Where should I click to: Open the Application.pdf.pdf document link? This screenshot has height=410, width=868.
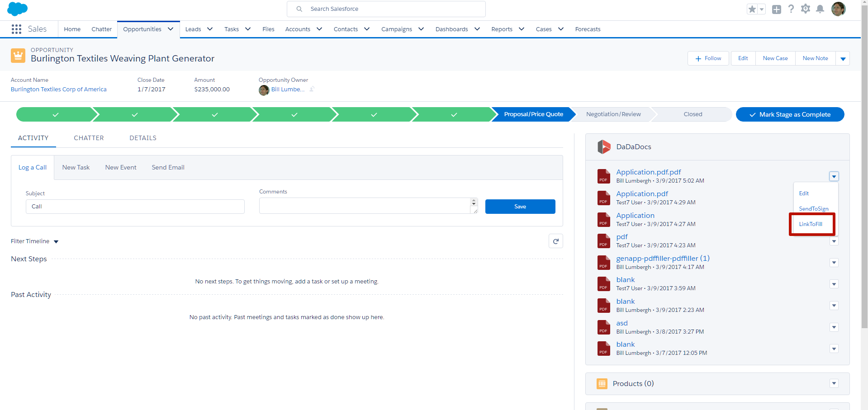649,172
